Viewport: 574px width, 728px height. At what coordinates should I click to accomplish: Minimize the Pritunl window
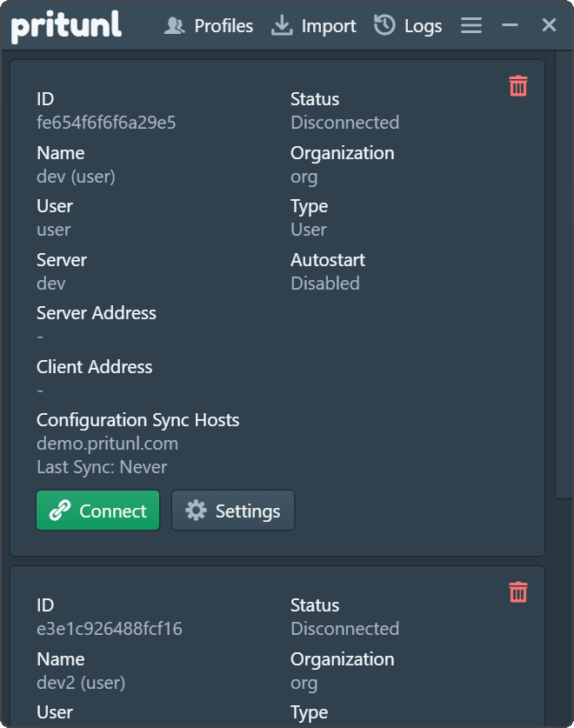click(x=510, y=25)
